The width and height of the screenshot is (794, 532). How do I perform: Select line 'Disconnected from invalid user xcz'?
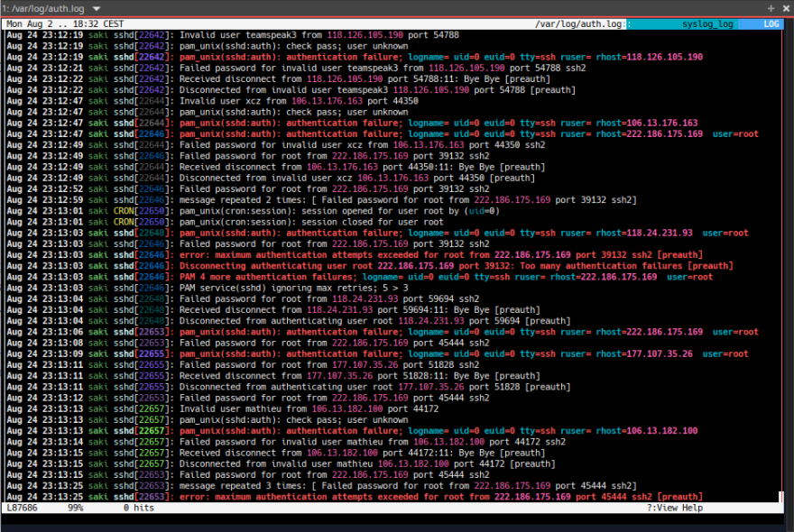coord(271,179)
